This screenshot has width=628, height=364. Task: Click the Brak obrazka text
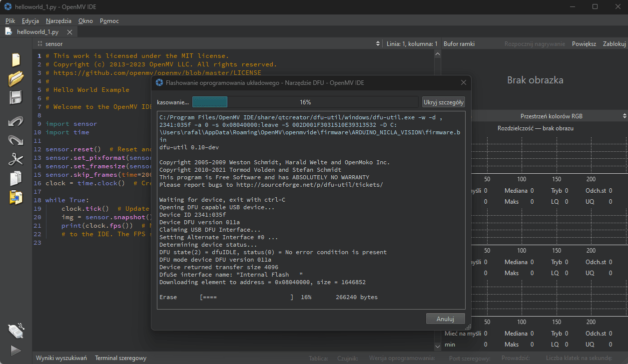[535, 80]
